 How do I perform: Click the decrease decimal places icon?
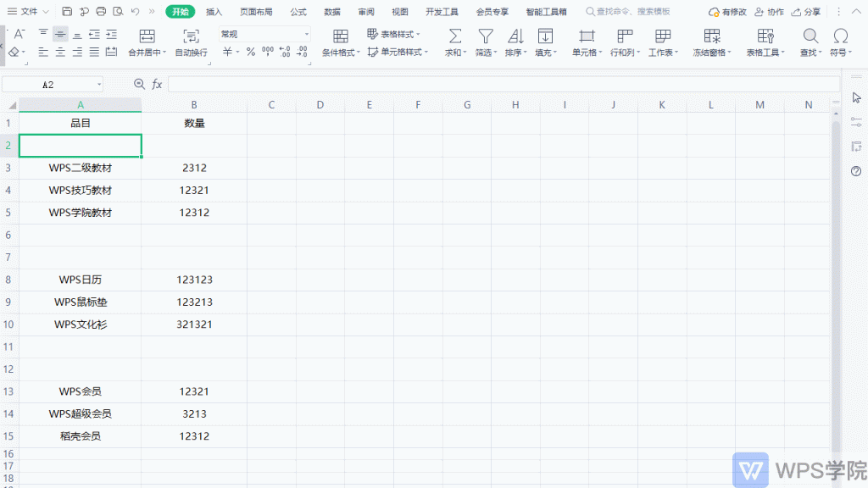(303, 52)
